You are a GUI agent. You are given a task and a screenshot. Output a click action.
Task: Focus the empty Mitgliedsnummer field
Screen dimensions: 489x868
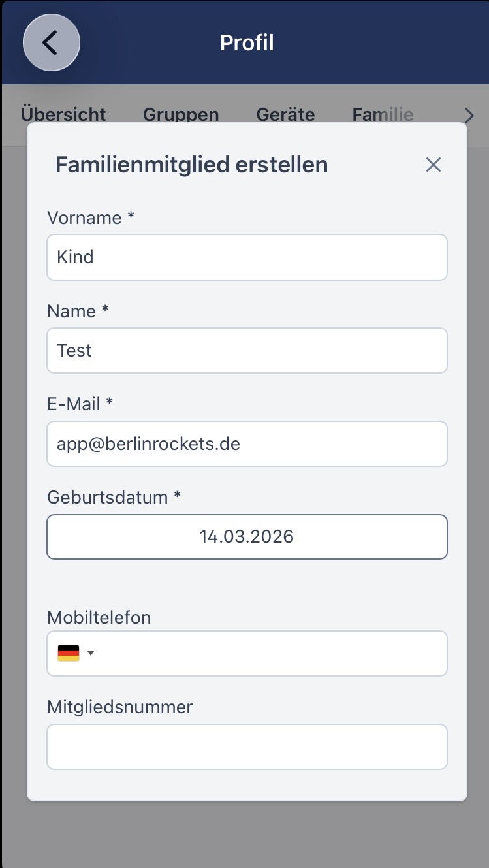(x=247, y=747)
